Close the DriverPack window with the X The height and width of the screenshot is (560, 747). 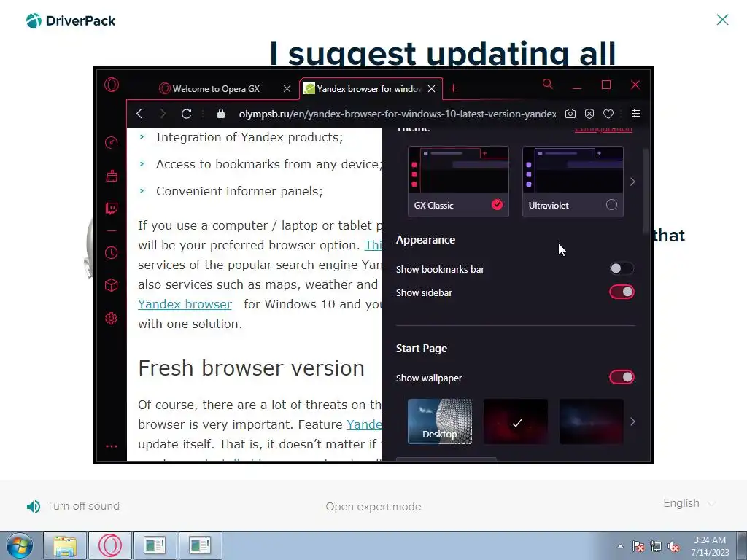tap(722, 20)
